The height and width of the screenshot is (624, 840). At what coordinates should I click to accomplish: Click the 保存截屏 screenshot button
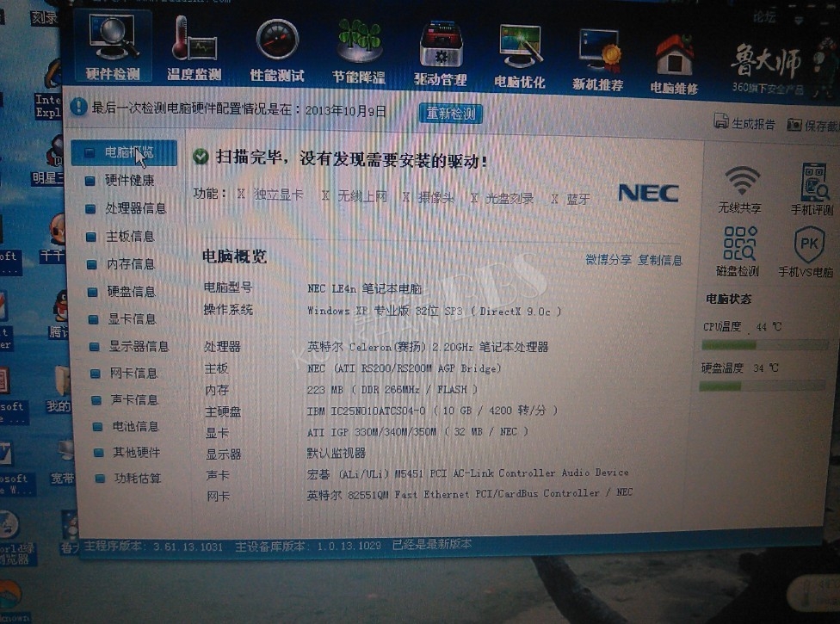[812, 126]
